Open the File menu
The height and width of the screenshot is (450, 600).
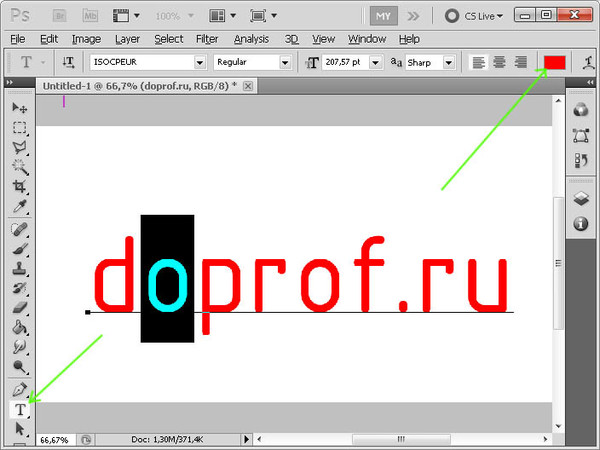tap(18, 39)
